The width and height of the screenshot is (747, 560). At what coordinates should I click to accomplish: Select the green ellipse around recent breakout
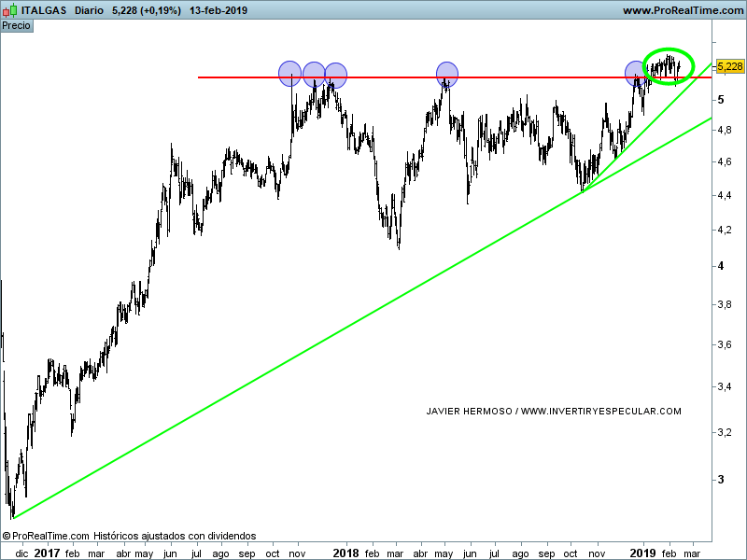(x=670, y=64)
